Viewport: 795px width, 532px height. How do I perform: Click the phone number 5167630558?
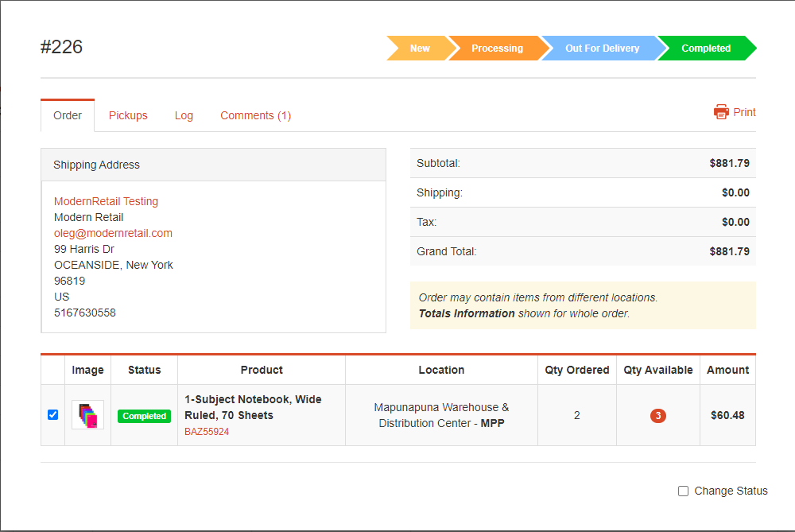pos(85,313)
